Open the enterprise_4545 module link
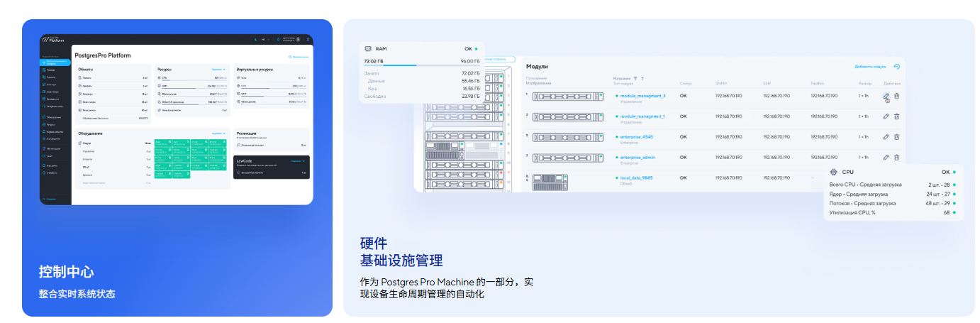 (x=637, y=136)
